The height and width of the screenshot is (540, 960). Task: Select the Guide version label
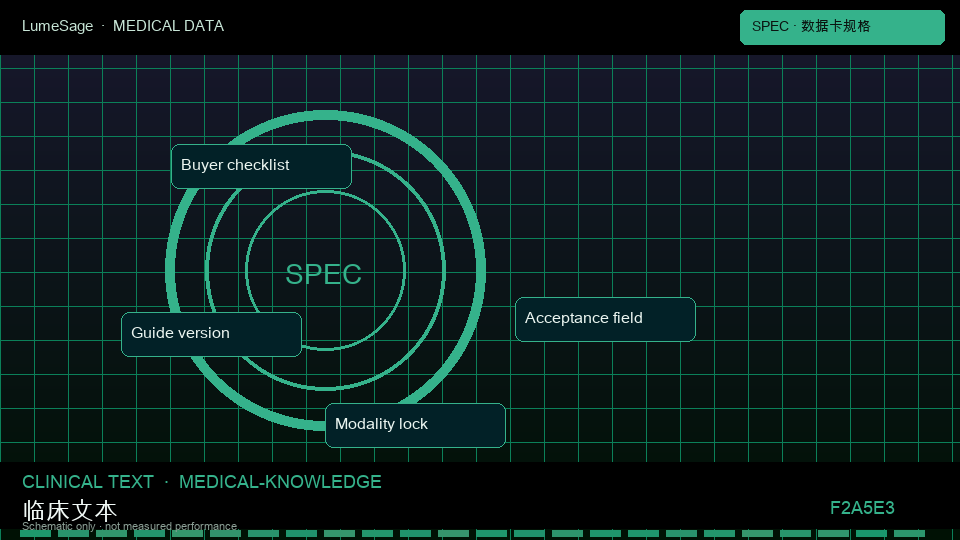pyautogui.click(x=211, y=334)
